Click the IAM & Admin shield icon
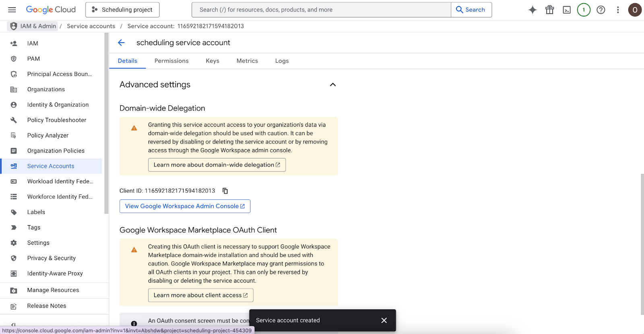The image size is (644, 334). pyautogui.click(x=13, y=26)
